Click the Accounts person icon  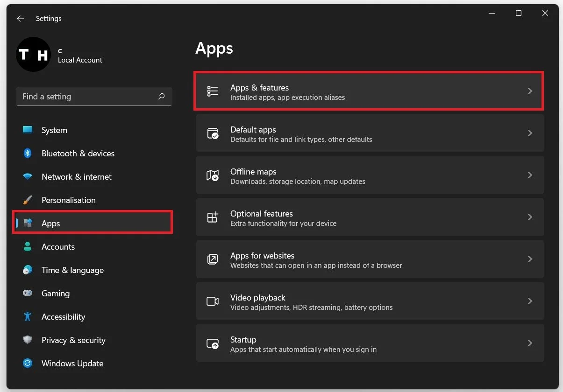coord(28,247)
